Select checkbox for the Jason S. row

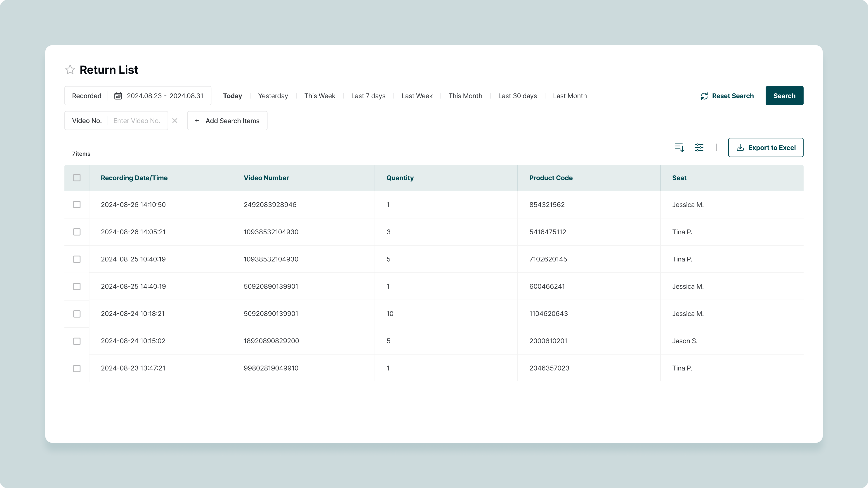77,341
